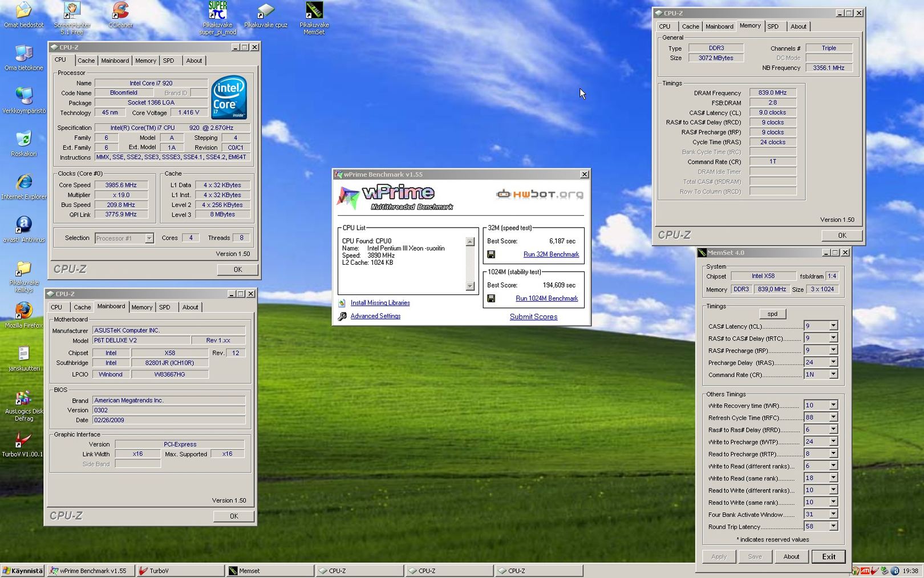924x578 pixels.
Task: Click the CPU List scrollbar down arrow
Action: click(x=470, y=286)
